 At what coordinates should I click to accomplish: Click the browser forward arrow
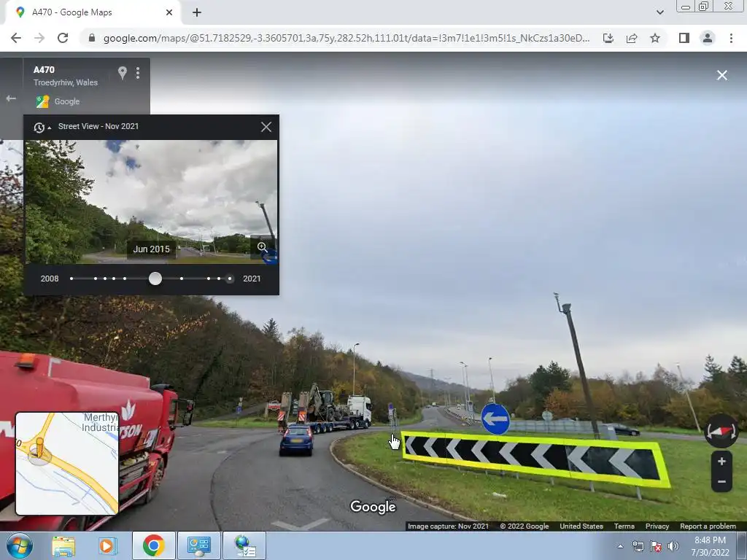pos(39,38)
